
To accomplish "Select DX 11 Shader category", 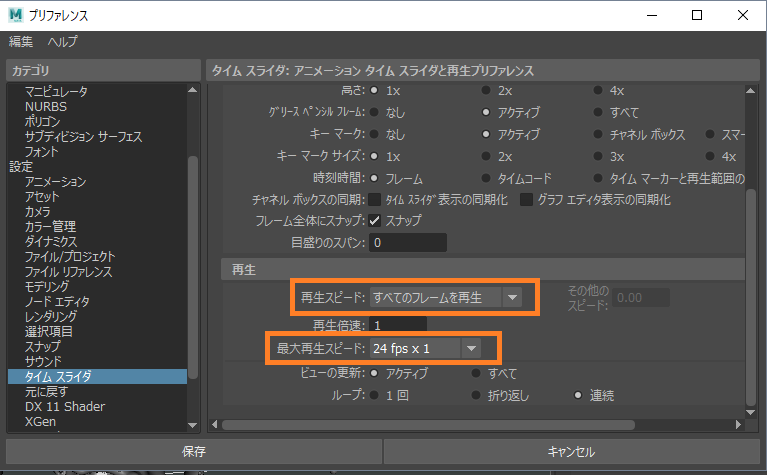I will [x=65, y=407].
